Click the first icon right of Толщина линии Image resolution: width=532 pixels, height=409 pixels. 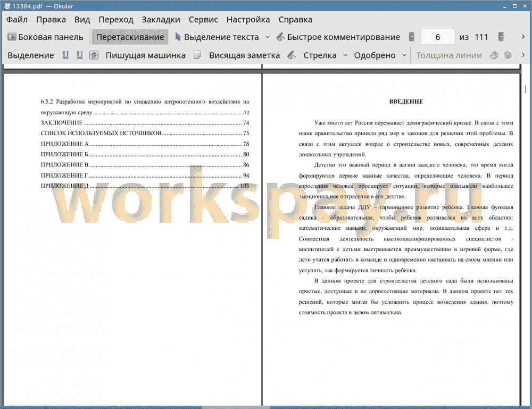[494, 55]
